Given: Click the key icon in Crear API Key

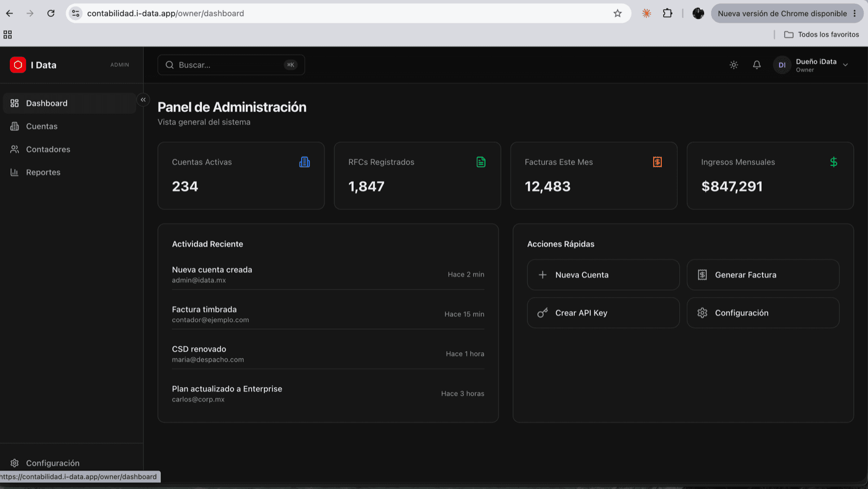Looking at the screenshot, I should [542, 313].
